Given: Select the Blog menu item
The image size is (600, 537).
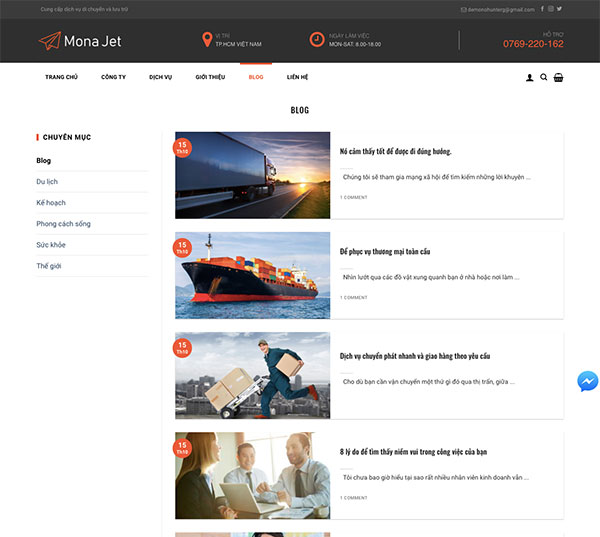Looking at the screenshot, I should (256, 77).
